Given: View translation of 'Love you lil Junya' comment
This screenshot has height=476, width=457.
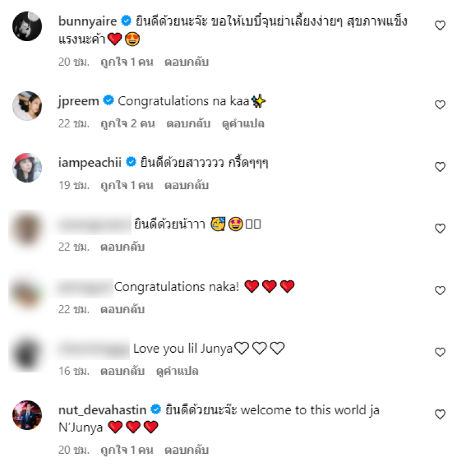Looking at the screenshot, I should pos(177,371).
